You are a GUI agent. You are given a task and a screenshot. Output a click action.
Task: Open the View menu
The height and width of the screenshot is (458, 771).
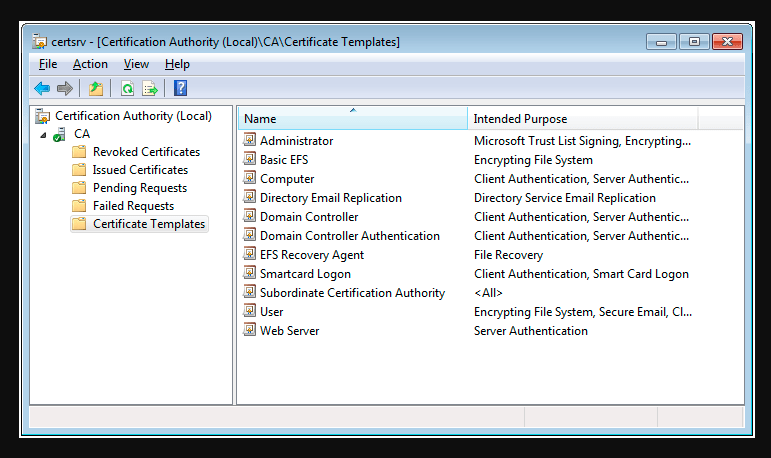pos(136,64)
